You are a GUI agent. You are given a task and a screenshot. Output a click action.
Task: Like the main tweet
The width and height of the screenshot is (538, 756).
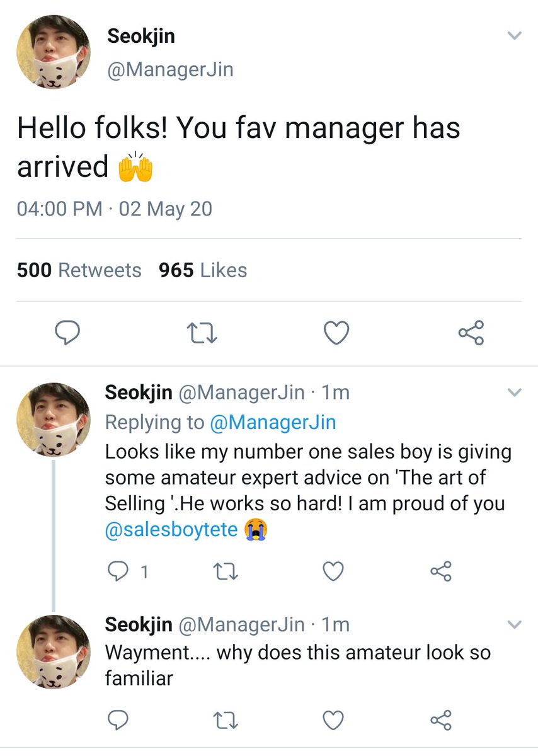pos(336,333)
